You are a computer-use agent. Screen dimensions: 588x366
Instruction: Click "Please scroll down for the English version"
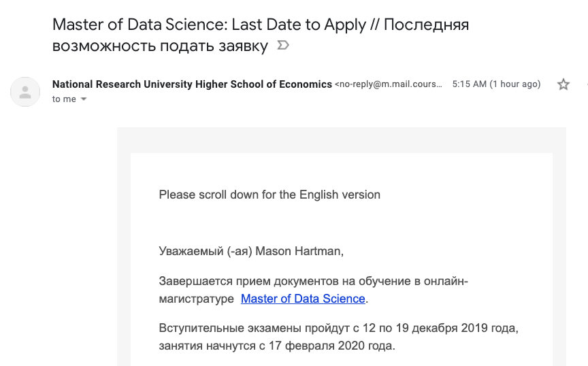(x=269, y=195)
